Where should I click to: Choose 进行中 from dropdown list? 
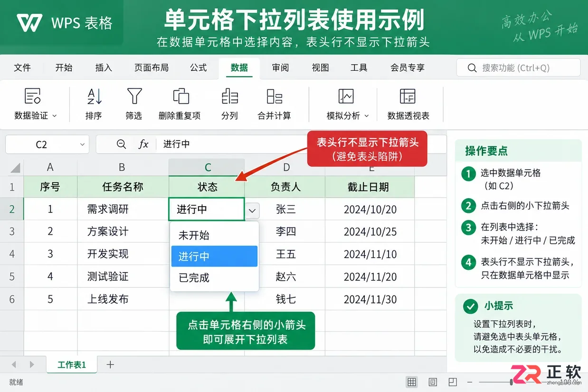pos(214,256)
